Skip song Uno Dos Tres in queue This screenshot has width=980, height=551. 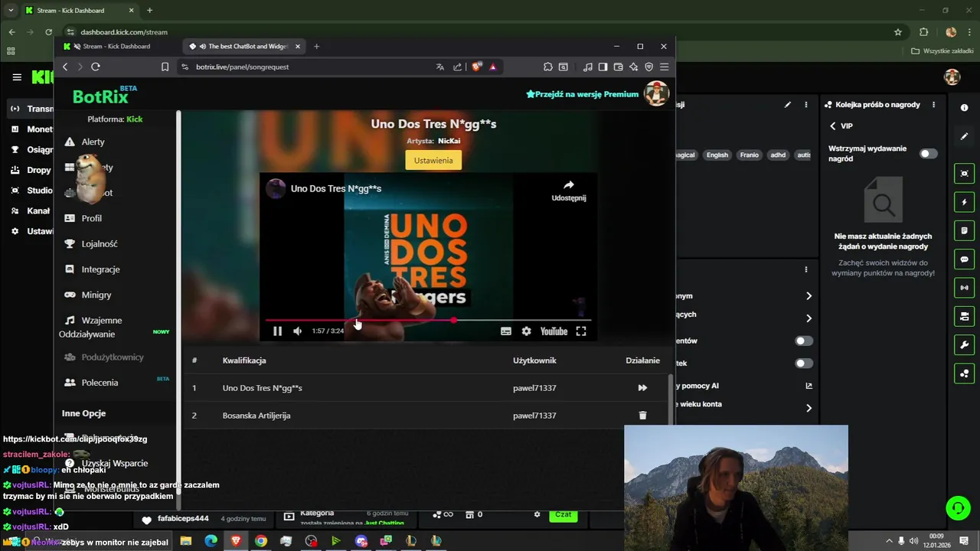pos(642,388)
